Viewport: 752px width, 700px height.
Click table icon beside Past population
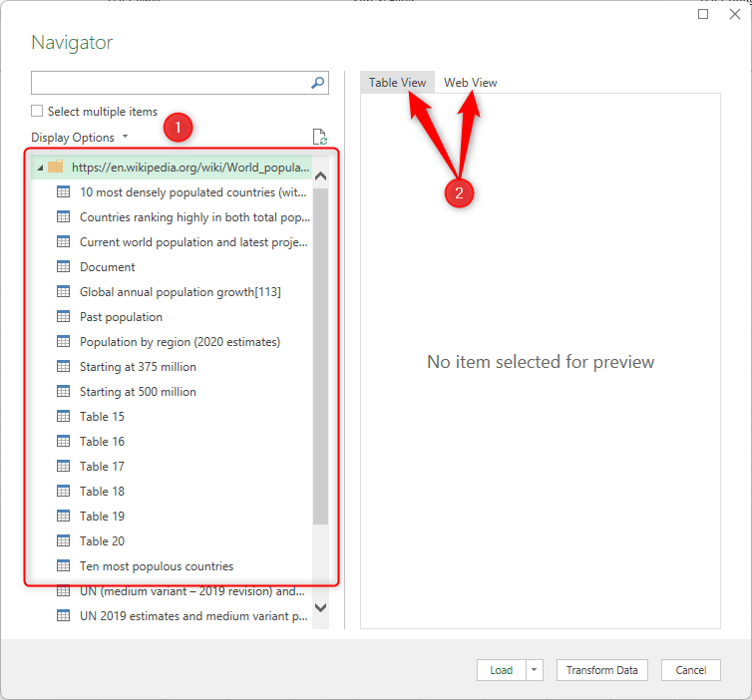[63, 316]
